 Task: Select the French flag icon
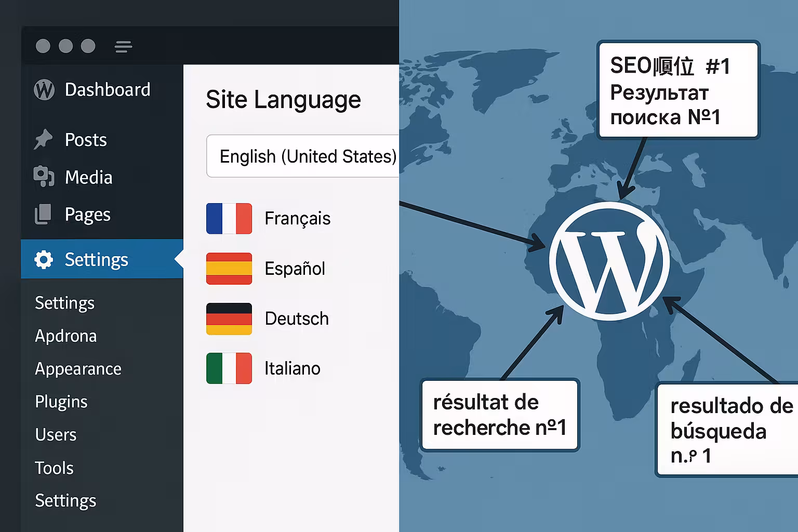pos(229,219)
